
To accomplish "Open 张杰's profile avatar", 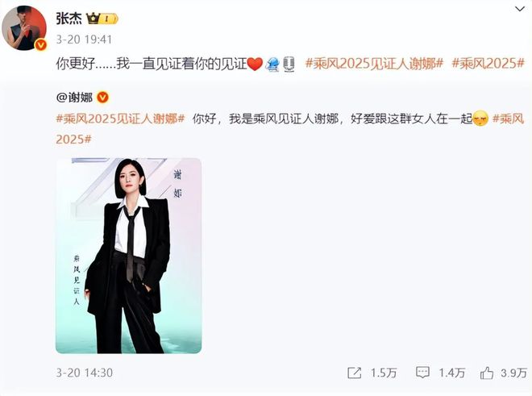I will (x=23, y=28).
